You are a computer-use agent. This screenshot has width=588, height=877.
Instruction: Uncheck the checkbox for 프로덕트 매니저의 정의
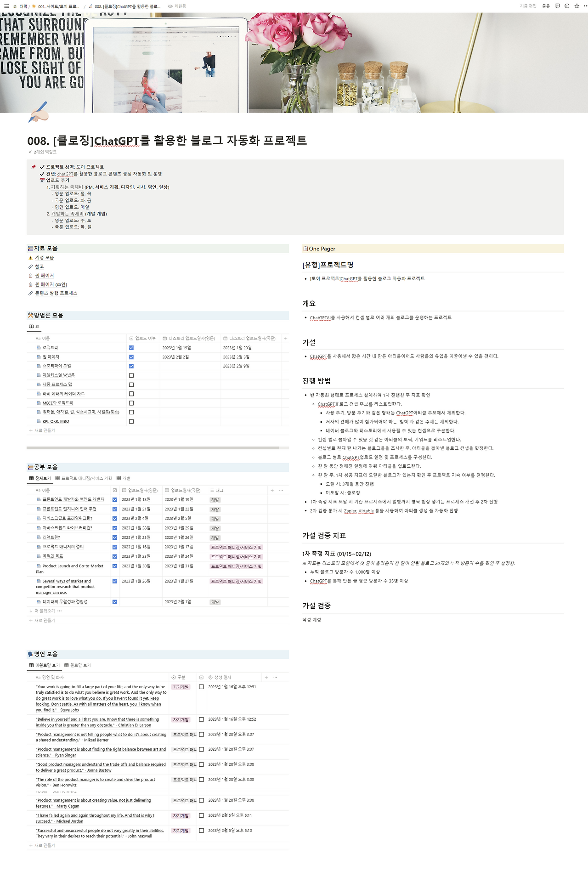[115, 547]
